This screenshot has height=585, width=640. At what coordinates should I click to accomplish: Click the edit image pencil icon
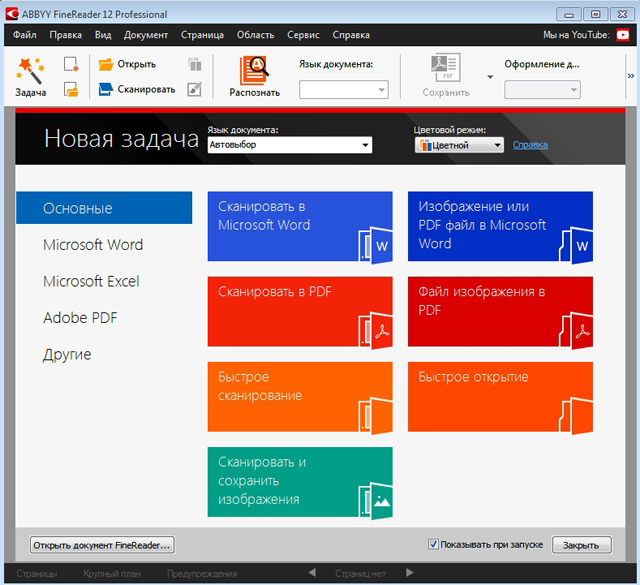(195, 89)
